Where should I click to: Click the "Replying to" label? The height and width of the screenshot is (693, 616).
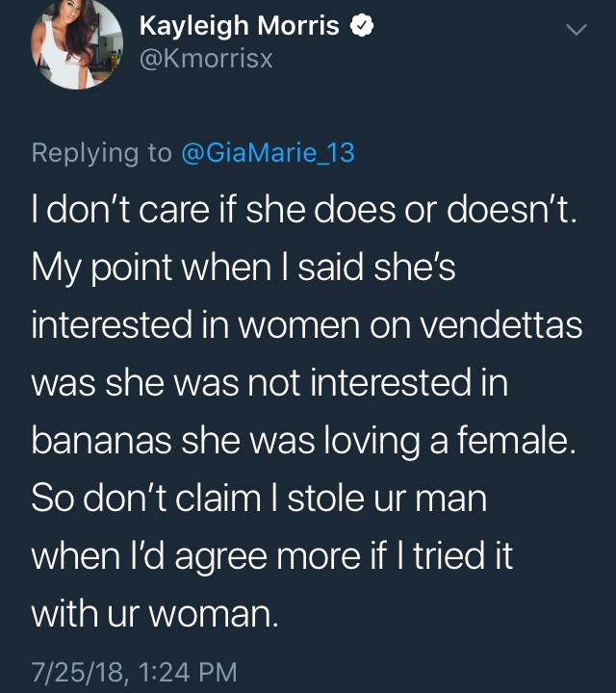point(102,153)
